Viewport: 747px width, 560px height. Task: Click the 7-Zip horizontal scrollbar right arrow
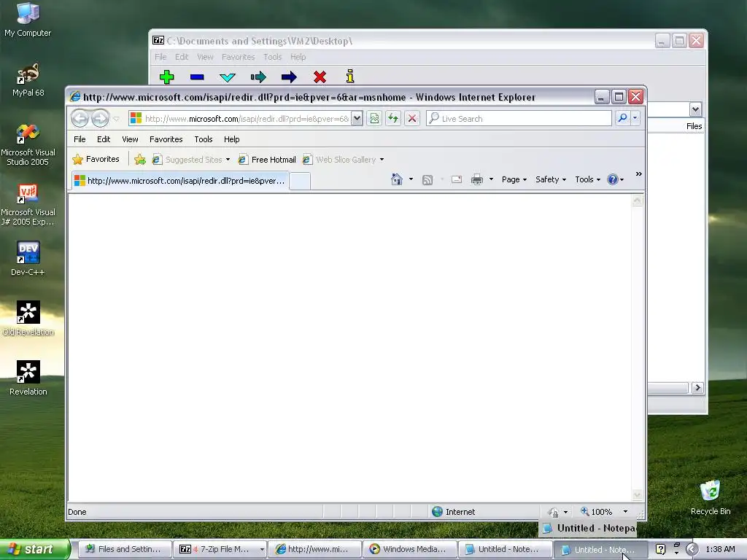tap(697, 388)
